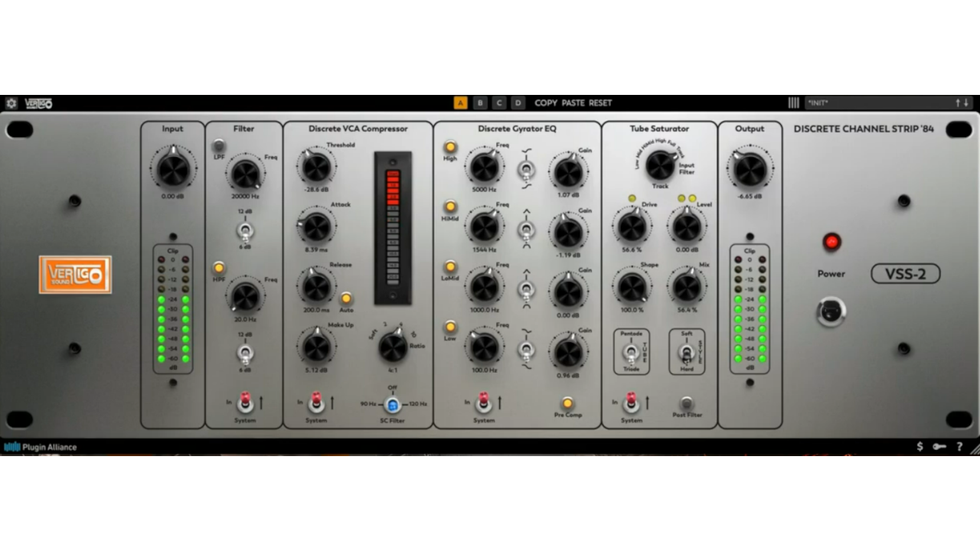Click the saturator Drive knob
The image size is (980, 551).
coord(632,227)
